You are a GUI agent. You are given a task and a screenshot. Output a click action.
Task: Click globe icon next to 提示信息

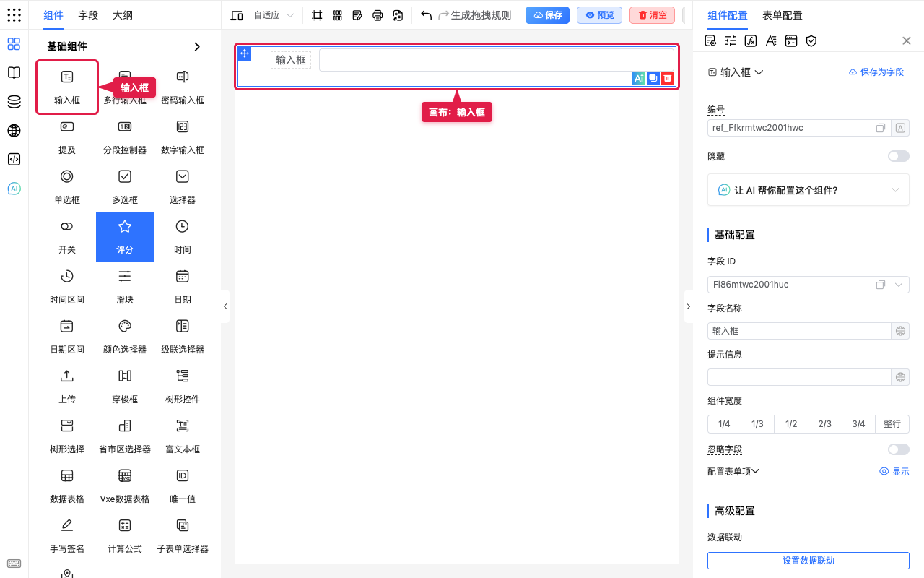[x=901, y=377]
